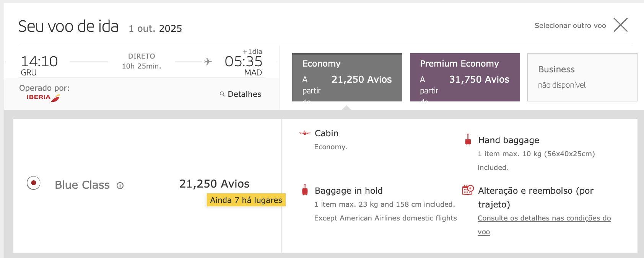Open Consulte os detalhes nas condições link
The image size is (644, 258).
click(544, 218)
